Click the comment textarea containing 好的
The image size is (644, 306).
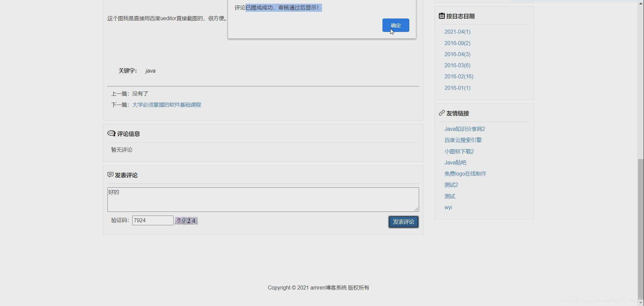point(263,199)
